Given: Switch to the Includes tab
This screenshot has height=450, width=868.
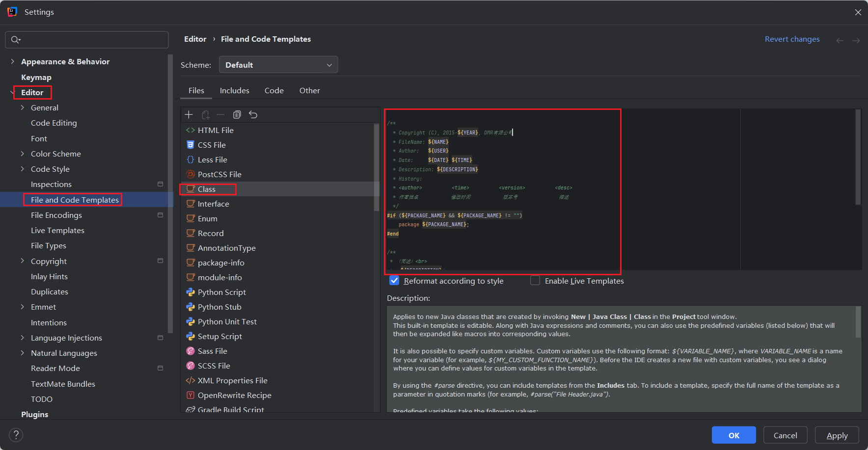Looking at the screenshot, I should [x=234, y=90].
